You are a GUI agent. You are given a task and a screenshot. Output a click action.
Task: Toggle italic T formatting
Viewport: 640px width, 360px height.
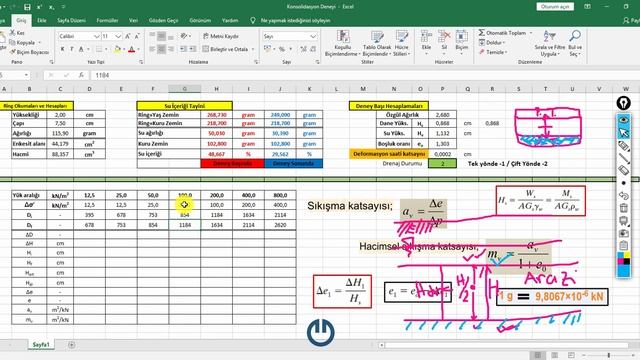point(72,49)
